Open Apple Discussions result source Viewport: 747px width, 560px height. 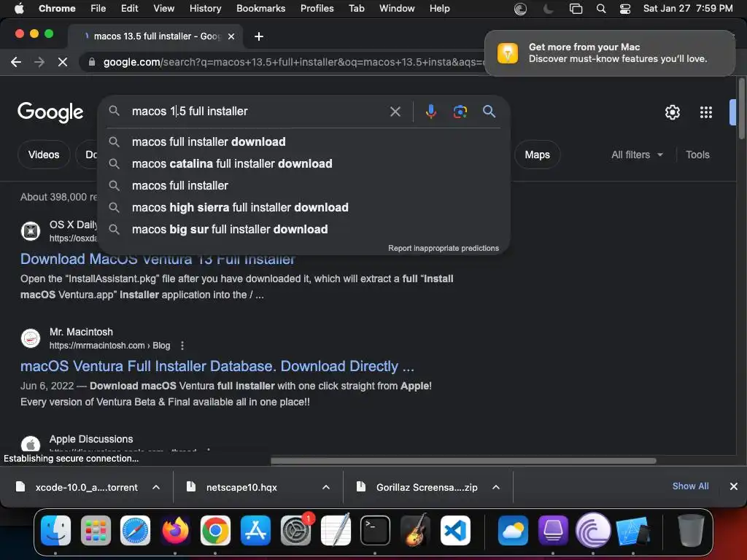pyautogui.click(x=91, y=439)
